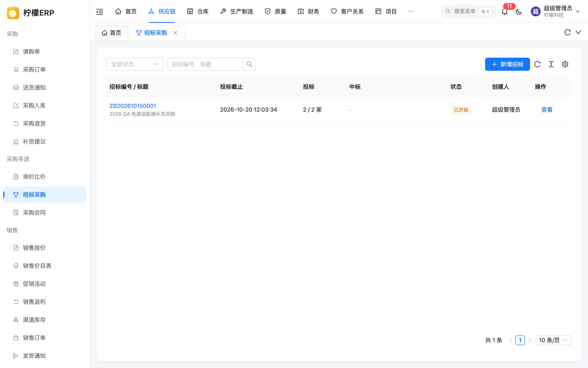Focus the 招标编号、标题 search input

[x=205, y=64]
